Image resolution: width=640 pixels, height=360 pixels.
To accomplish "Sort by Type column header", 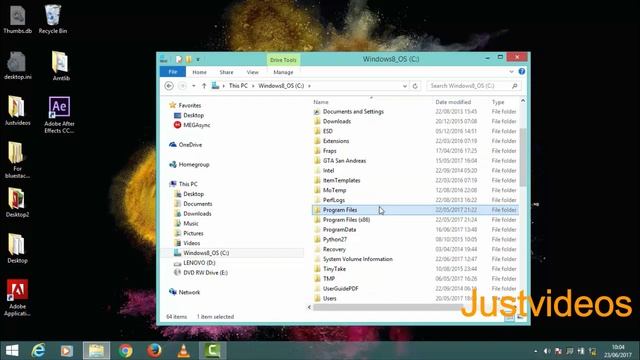I will [x=498, y=102].
